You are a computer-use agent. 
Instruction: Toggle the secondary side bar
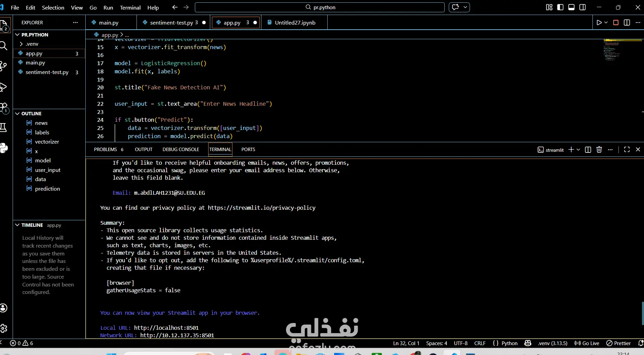point(583,7)
